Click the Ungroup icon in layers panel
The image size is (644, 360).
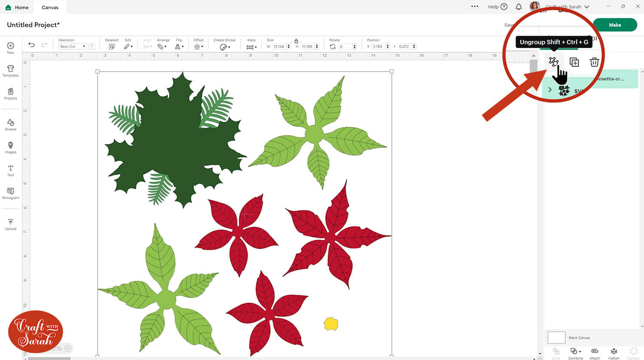tap(553, 62)
